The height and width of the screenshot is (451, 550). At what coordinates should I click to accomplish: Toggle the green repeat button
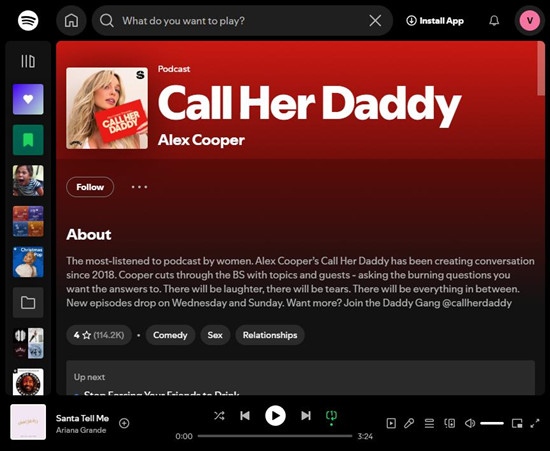point(331,417)
